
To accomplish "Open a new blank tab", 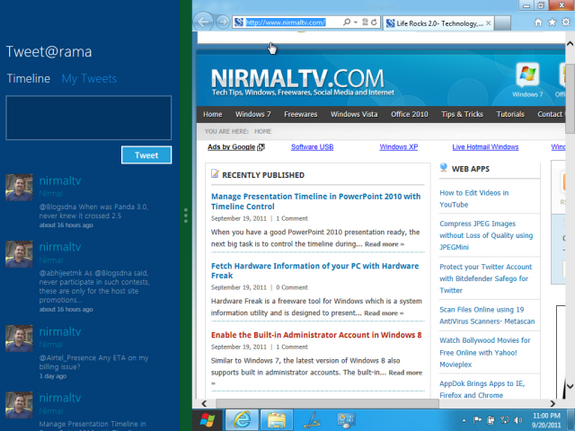I will (x=502, y=23).
